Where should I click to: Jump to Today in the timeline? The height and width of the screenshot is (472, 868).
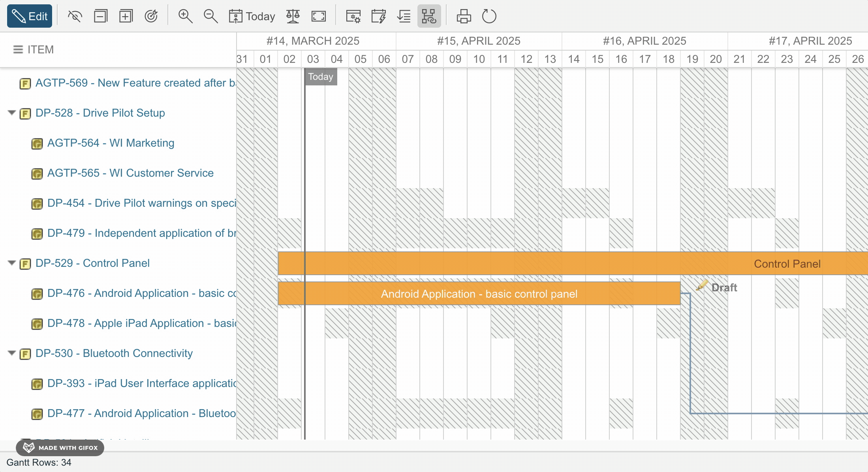[x=252, y=16]
